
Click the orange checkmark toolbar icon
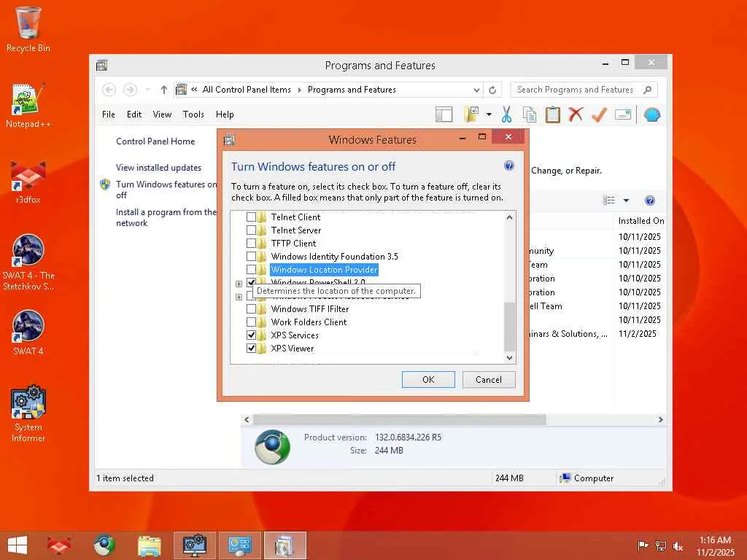click(x=599, y=114)
